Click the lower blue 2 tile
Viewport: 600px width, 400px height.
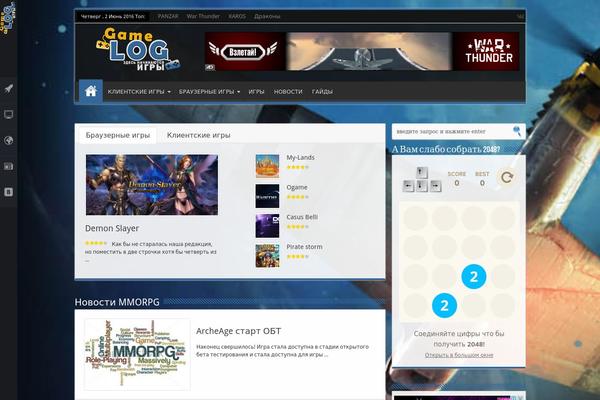tap(444, 305)
